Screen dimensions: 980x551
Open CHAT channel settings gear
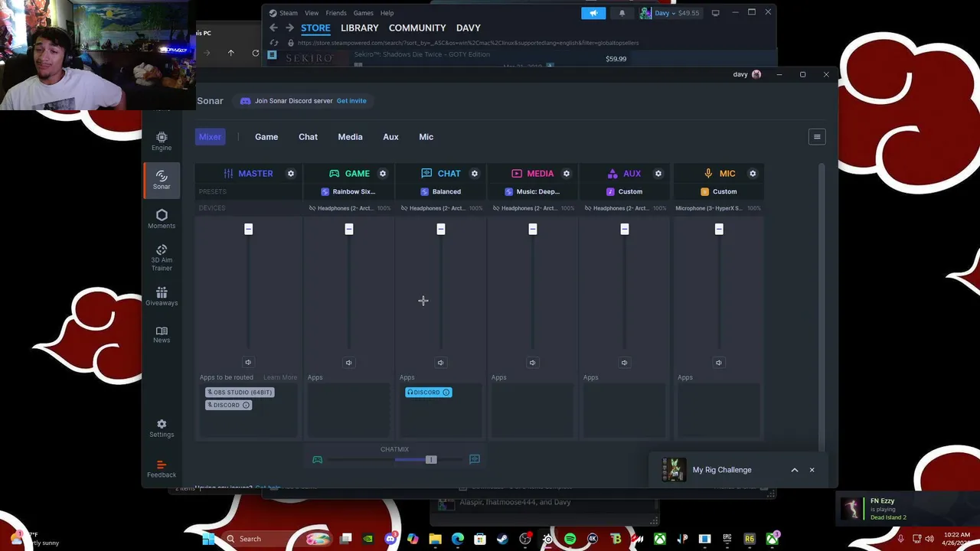pyautogui.click(x=475, y=174)
